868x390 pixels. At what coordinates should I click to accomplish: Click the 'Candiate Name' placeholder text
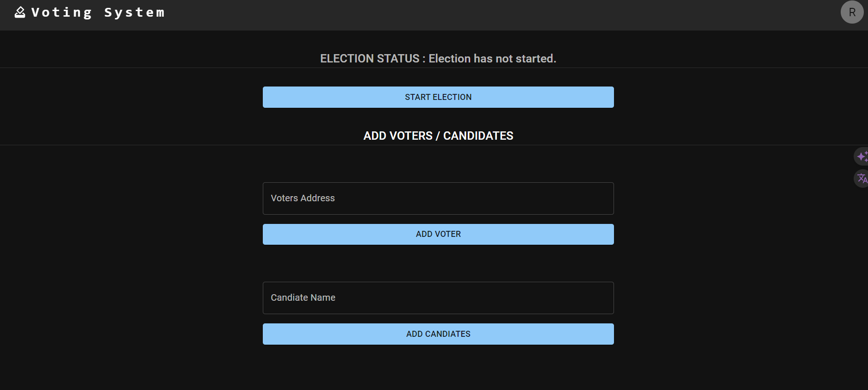(303, 297)
